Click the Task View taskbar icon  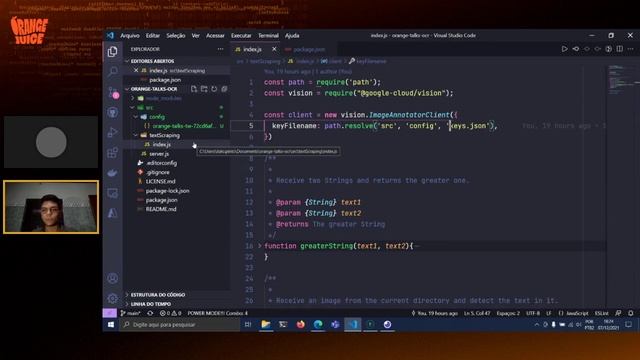[248, 324]
